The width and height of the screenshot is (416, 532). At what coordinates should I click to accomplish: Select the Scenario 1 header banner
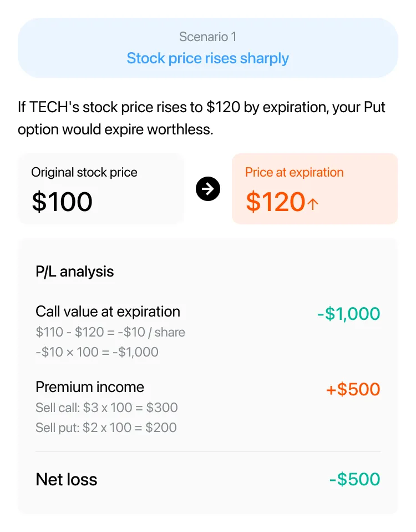click(207, 48)
